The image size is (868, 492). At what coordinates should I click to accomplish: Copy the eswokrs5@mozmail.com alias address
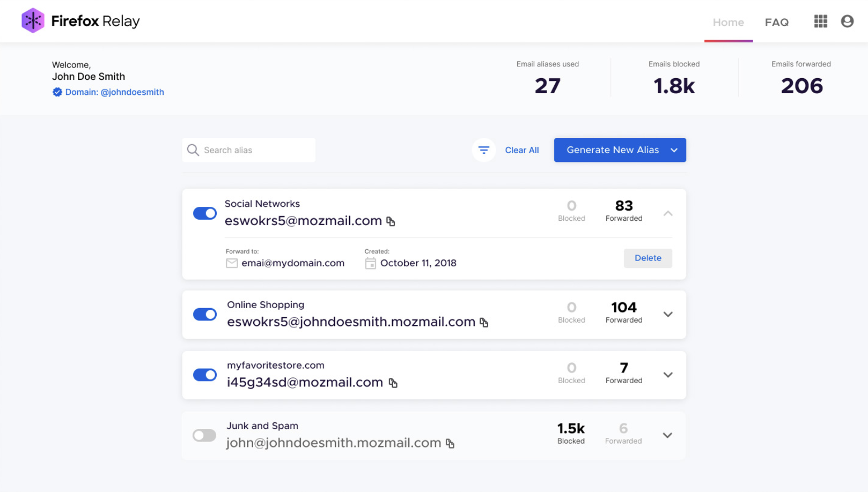391,221
